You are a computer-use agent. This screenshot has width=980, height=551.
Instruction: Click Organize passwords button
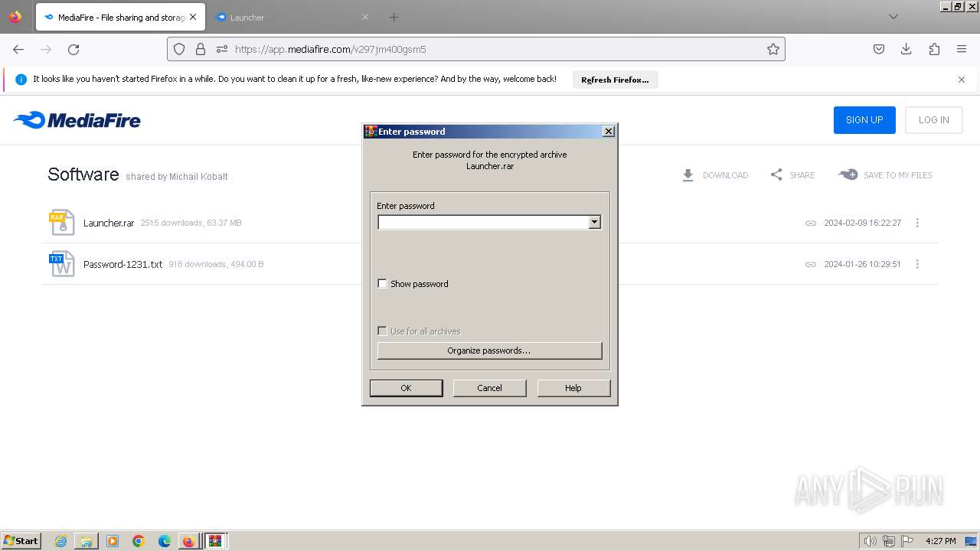489,350
